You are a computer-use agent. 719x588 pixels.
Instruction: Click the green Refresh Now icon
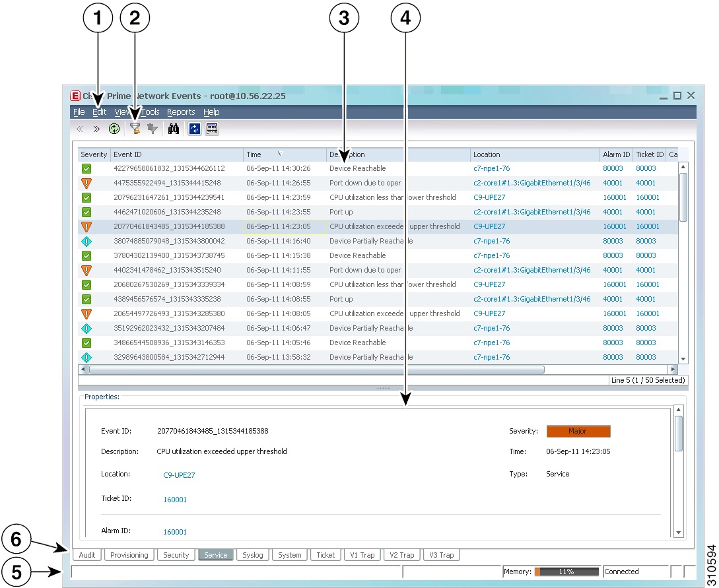pos(114,129)
